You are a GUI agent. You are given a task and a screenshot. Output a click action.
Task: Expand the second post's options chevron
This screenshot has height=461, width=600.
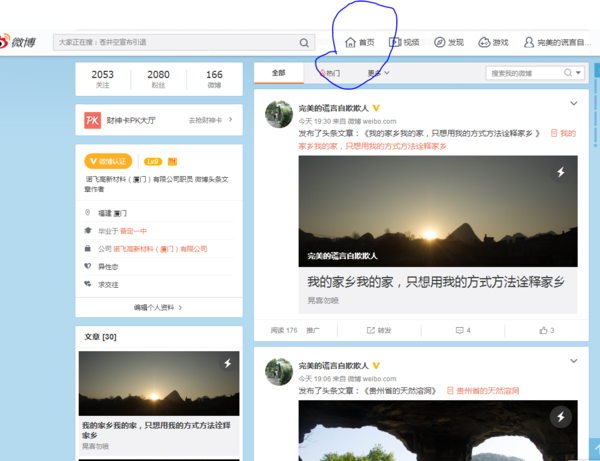click(573, 362)
